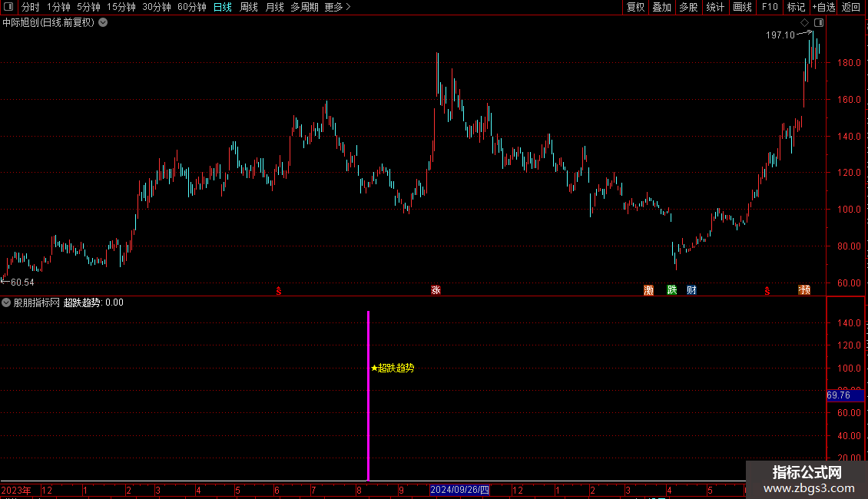Screen dimensions: 868x499
Task: Click the 197.10 high price label
Action: click(780, 35)
